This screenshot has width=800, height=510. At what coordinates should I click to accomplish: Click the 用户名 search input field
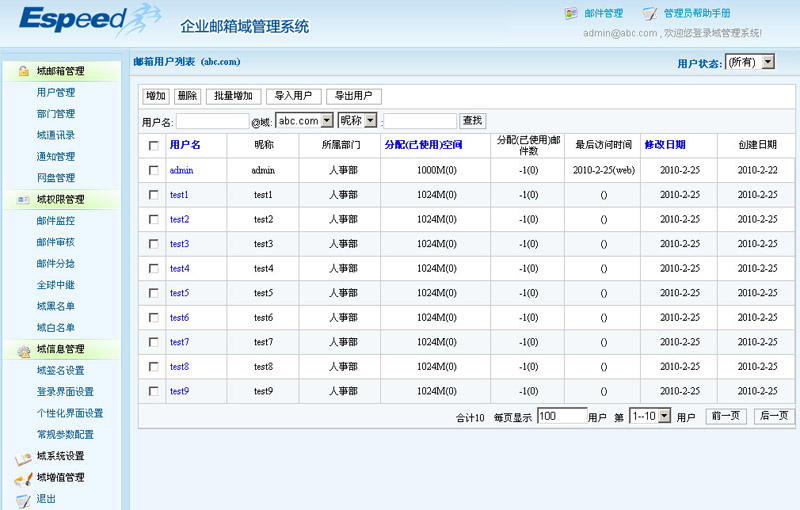point(212,121)
